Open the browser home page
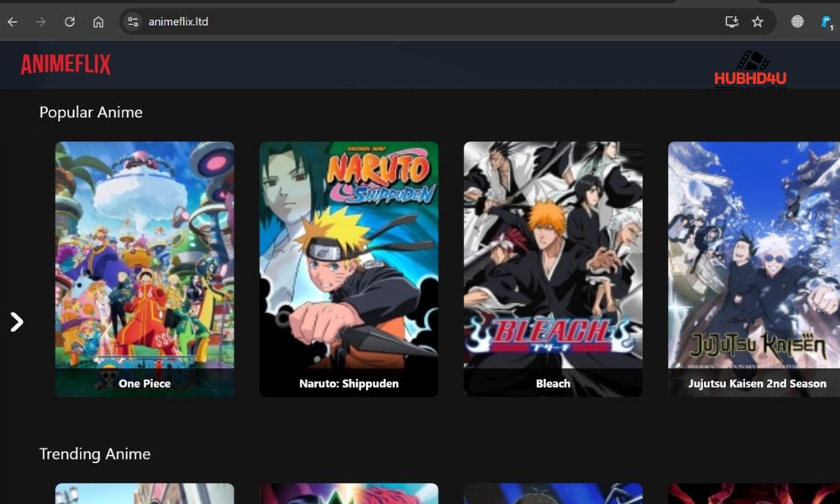 [x=98, y=22]
